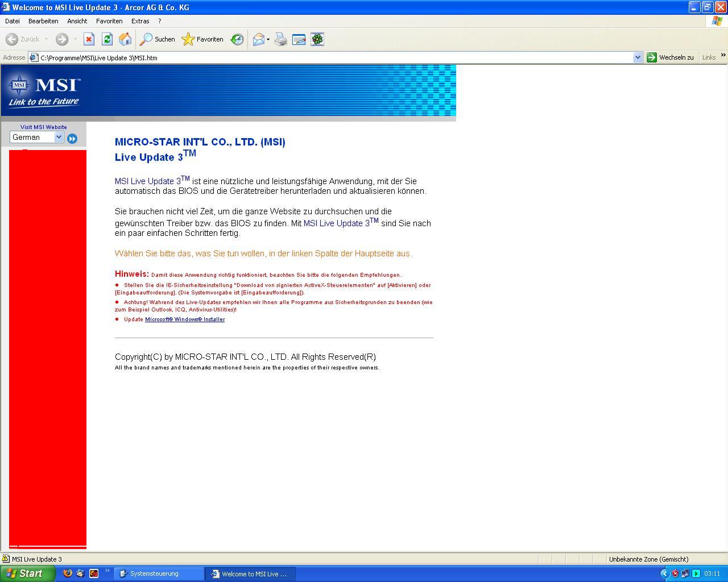The height and width of the screenshot is (582, 728).
Task: Click the MICRO-STAR INT'L CO., LTD. (MSI) heading
Action: click(200, 142)
